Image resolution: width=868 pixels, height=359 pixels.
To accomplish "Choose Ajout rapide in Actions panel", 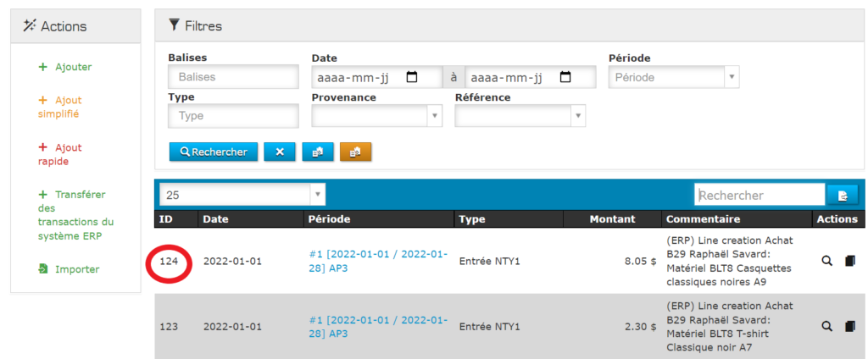I will pos(60,154).
